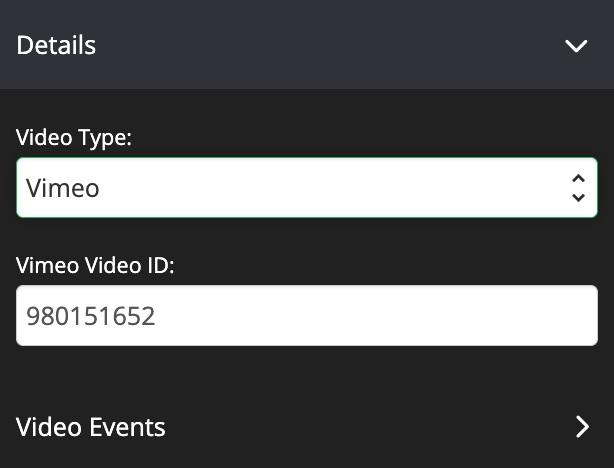
Task: Click the Video Events heading text
Action: pos(90,427)
